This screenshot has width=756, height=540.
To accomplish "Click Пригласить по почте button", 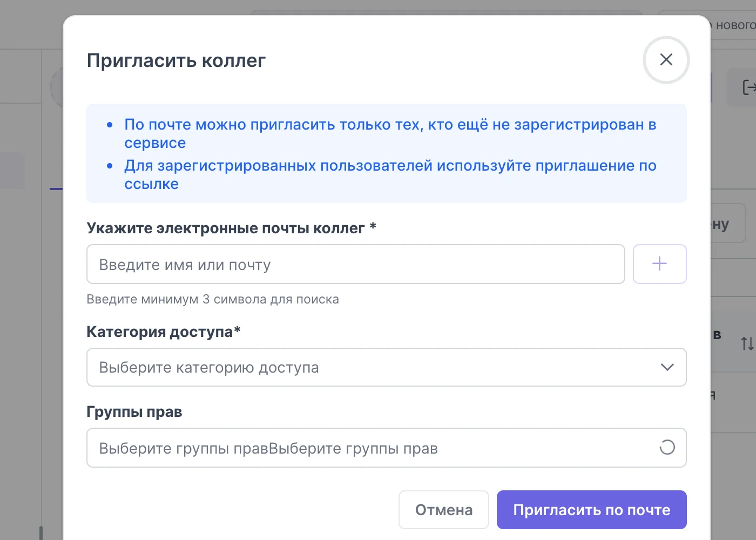I will click(x=591, y=510).
